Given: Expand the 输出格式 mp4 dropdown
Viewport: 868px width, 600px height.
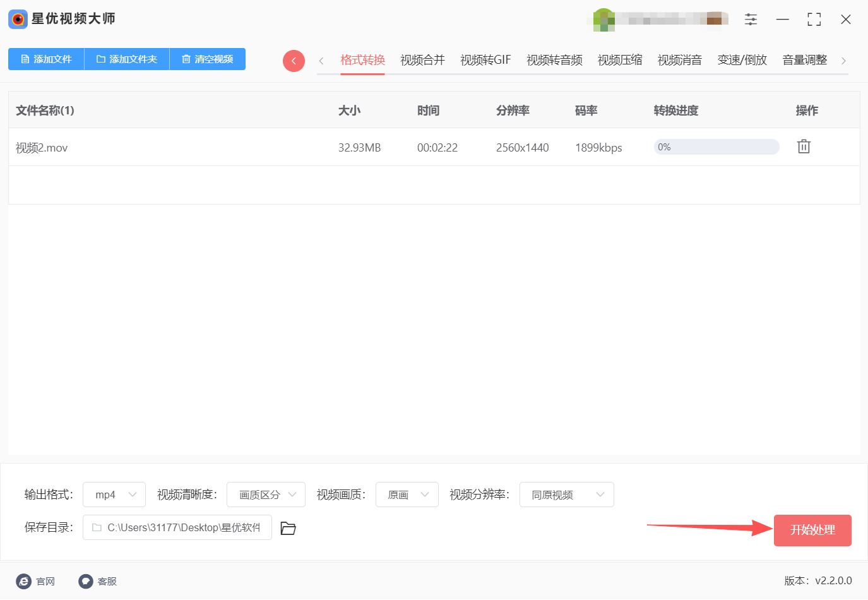Looking at the screenshot, I should [114, 495].
